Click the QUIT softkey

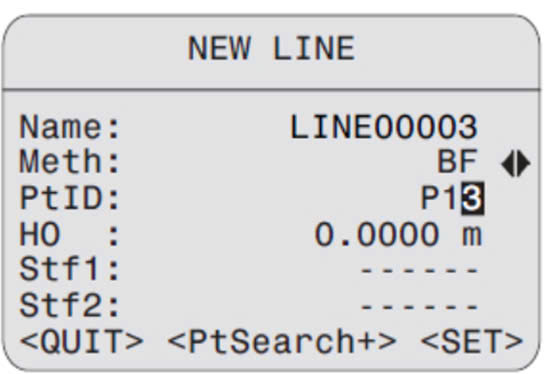point(81,341)
